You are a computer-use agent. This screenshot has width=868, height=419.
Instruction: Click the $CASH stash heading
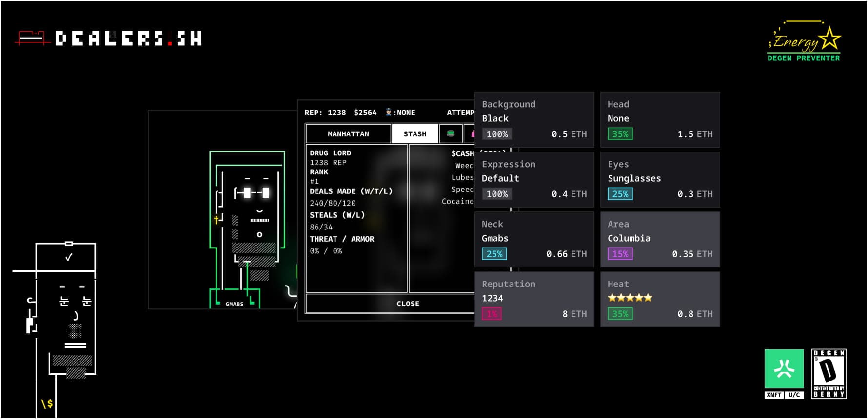pyautogui.click(x=462, y=153)
